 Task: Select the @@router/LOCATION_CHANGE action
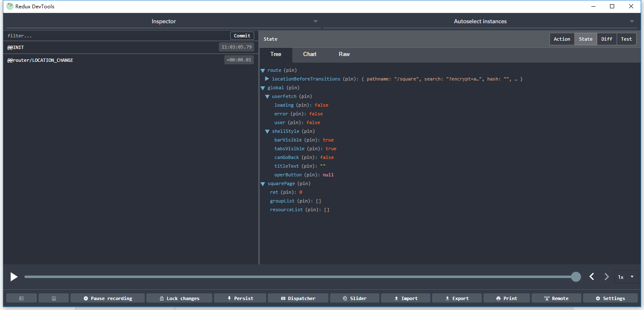pos(131,60)
